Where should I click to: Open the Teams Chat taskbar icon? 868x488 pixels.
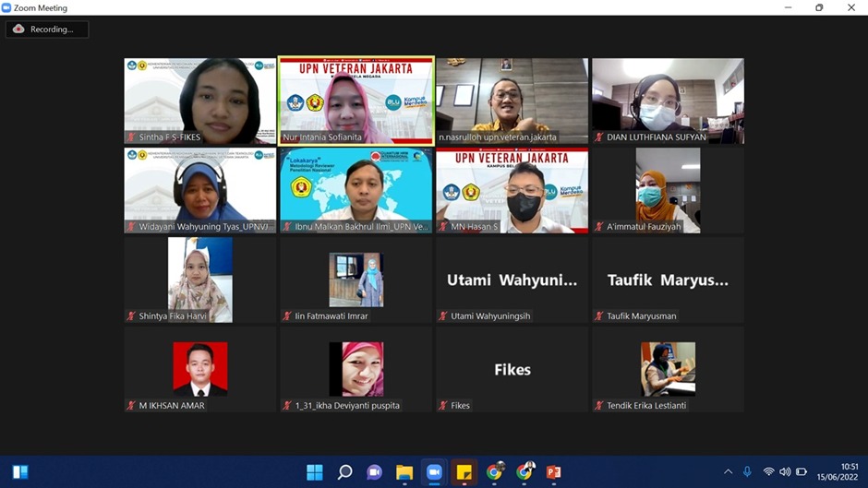(x=375, y=472)
